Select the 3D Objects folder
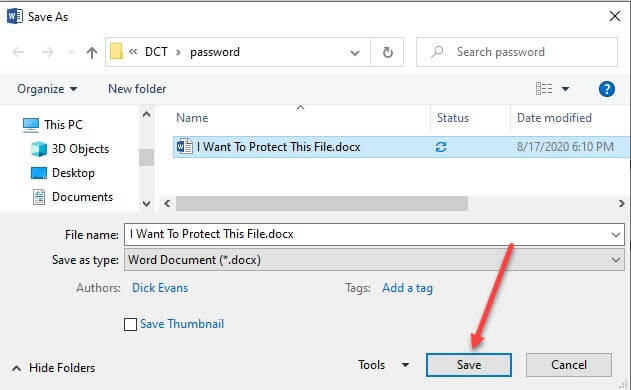 [70, 149]
